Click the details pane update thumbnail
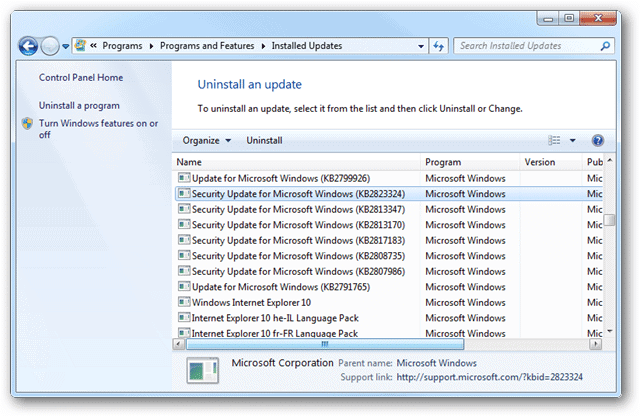The image size is (640, 416). click(x=202, y=370)
